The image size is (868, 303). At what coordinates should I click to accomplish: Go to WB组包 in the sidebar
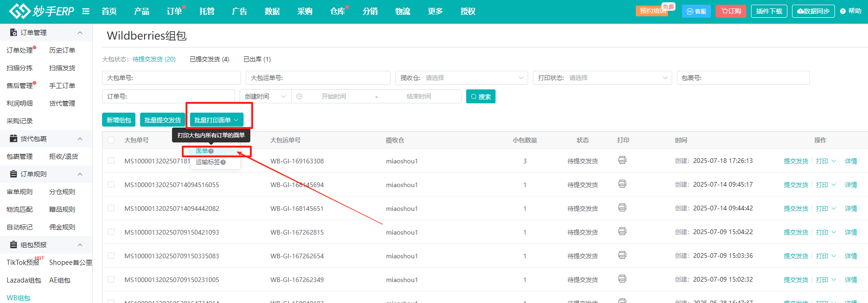tap(19, 298)
